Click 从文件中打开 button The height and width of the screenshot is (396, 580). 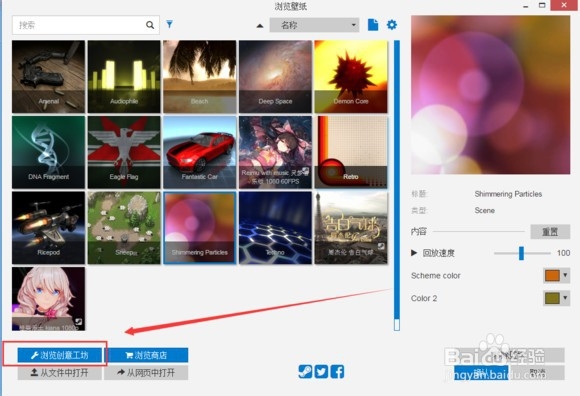coord(60,373)
